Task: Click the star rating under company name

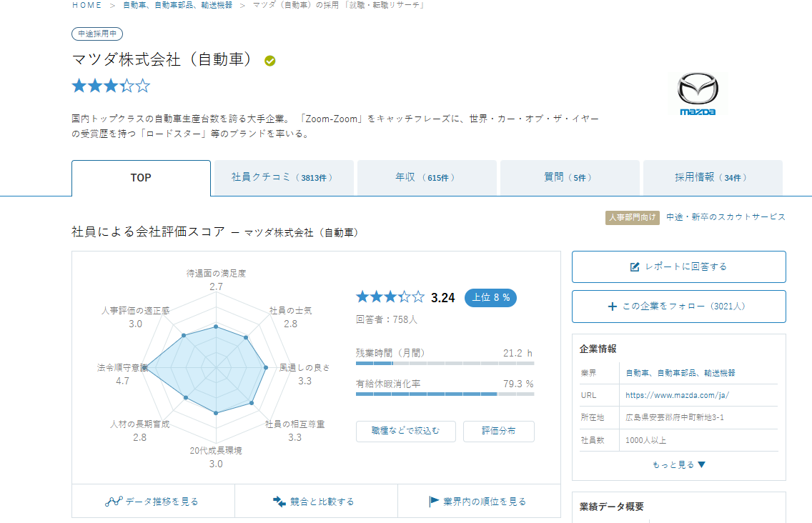Action: click(111, 86)
